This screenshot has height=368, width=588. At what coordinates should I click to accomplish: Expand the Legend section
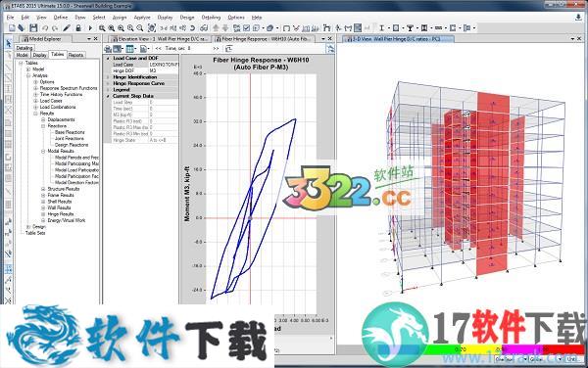click(108, 90)
